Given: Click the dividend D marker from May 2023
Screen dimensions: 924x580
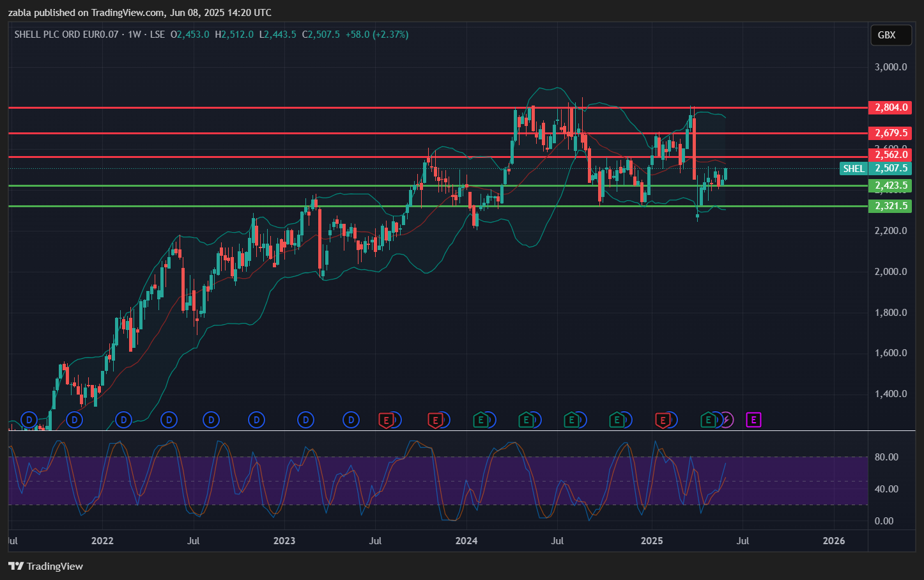Looking at the screenshot, I should 351,420.
